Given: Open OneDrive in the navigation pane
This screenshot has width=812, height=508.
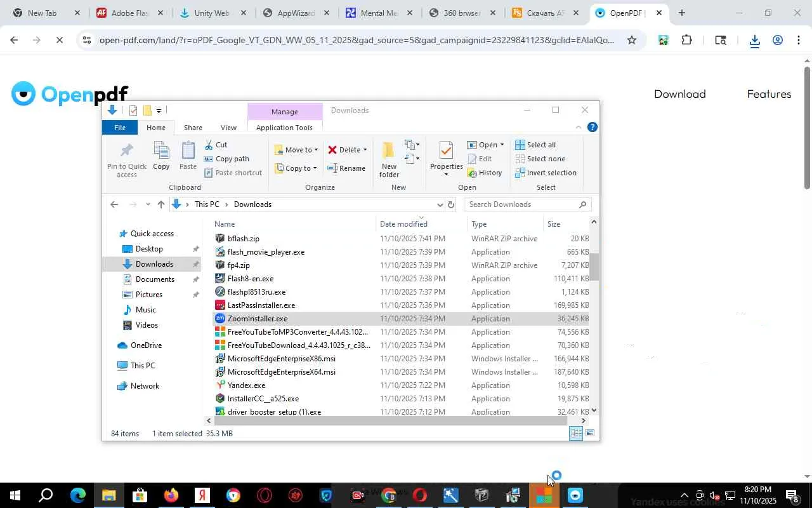Looking at the screenshot, I should point(146,345).
